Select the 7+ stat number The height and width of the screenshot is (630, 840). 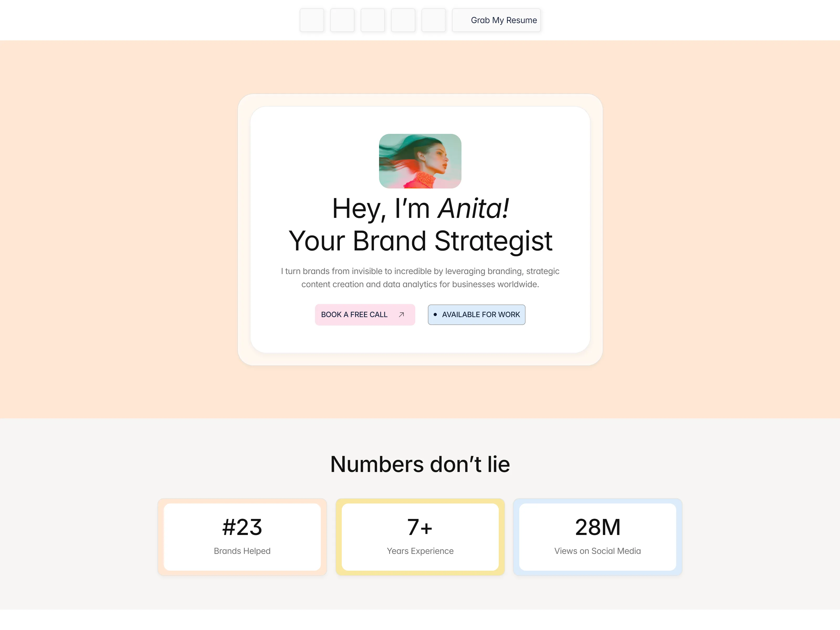(420, 527)
